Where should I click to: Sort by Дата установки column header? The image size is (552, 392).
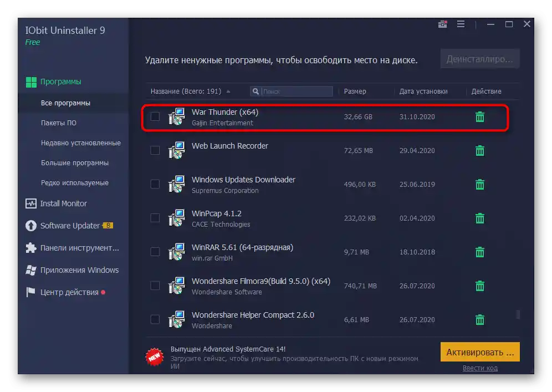pos(423,91)
